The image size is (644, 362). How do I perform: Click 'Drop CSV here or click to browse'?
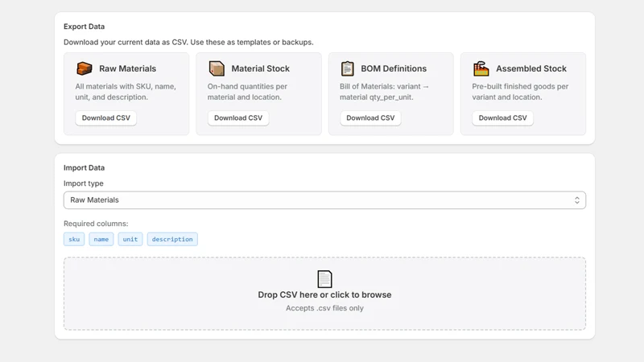pos(324,294)
